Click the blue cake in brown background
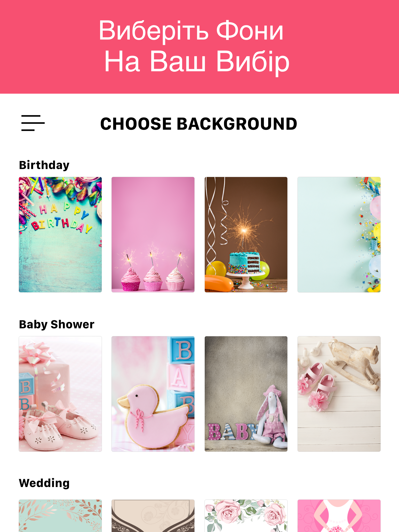The image size is (399, 532). tap(245, 263)
